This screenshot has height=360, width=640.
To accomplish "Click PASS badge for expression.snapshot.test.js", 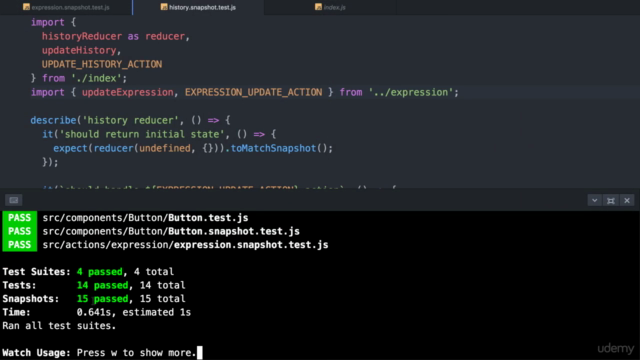I will [20, 244].
